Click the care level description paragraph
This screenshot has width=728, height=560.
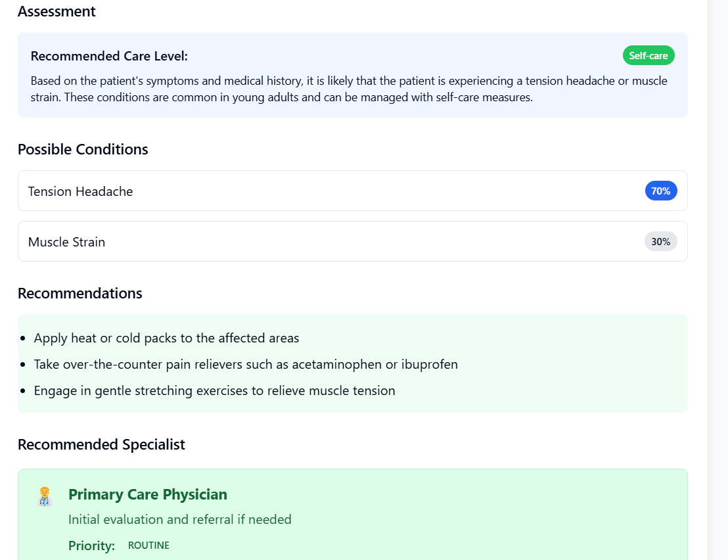[x=349, y=89]
